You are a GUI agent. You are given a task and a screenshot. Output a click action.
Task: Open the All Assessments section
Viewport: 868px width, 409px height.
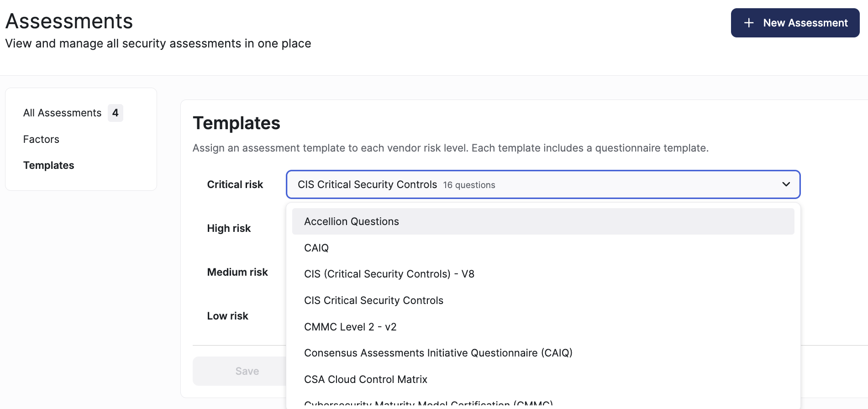(x=62, y=113)
